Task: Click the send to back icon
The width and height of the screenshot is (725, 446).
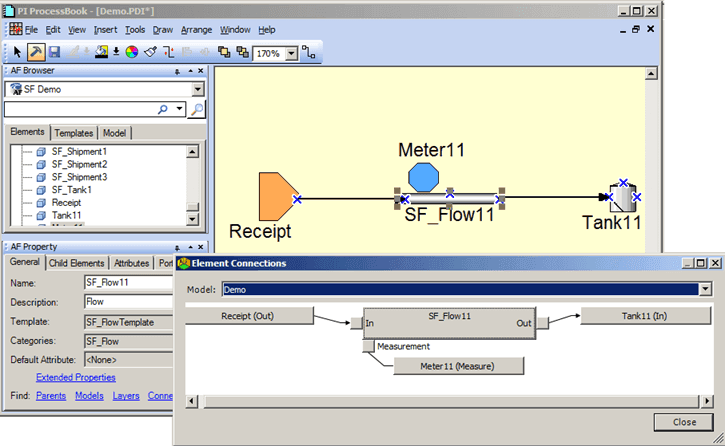Action: tap(242, 52)
